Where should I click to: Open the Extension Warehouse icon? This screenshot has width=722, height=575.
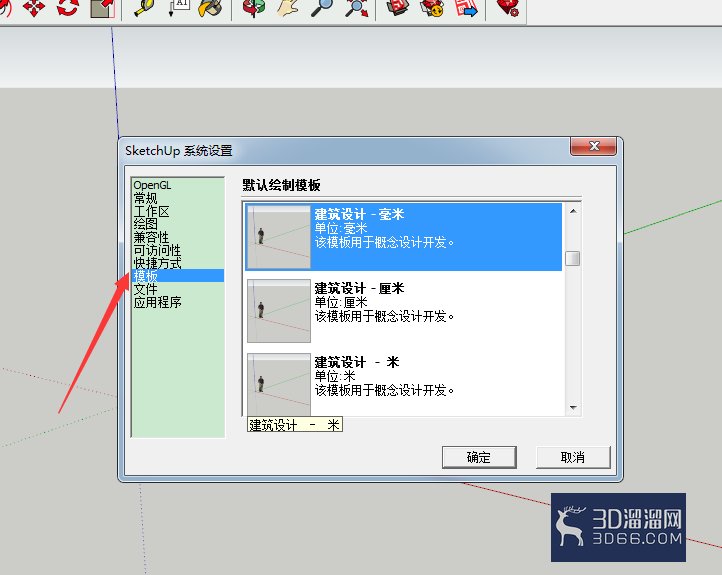[432, 7]
